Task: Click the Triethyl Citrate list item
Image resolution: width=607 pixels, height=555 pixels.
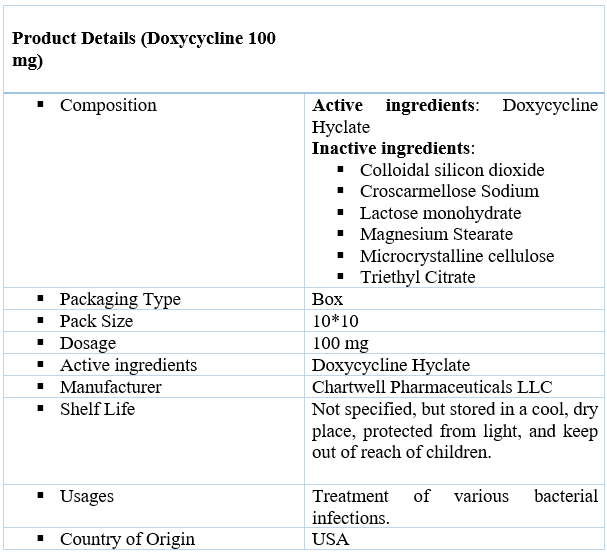Action: (417, 277)
